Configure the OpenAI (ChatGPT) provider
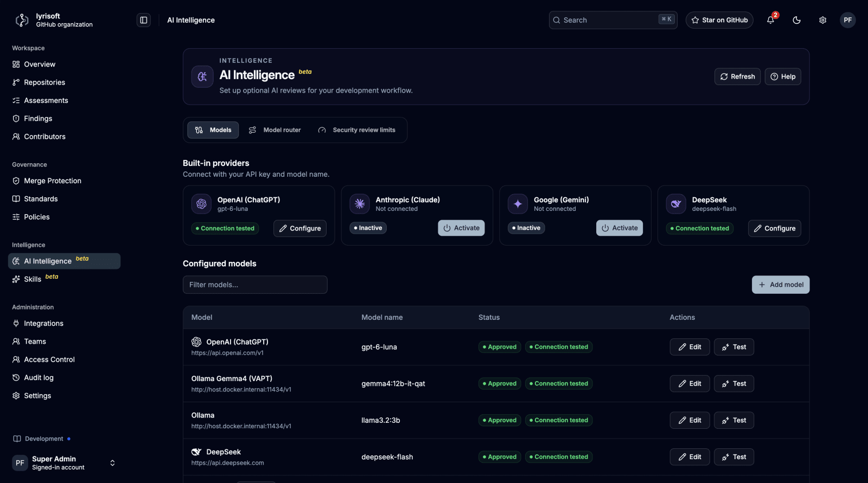 (300, 228)
